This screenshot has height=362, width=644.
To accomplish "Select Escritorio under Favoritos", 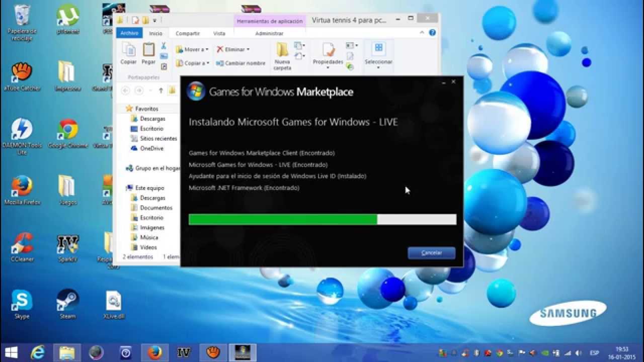I will point(151,129).
